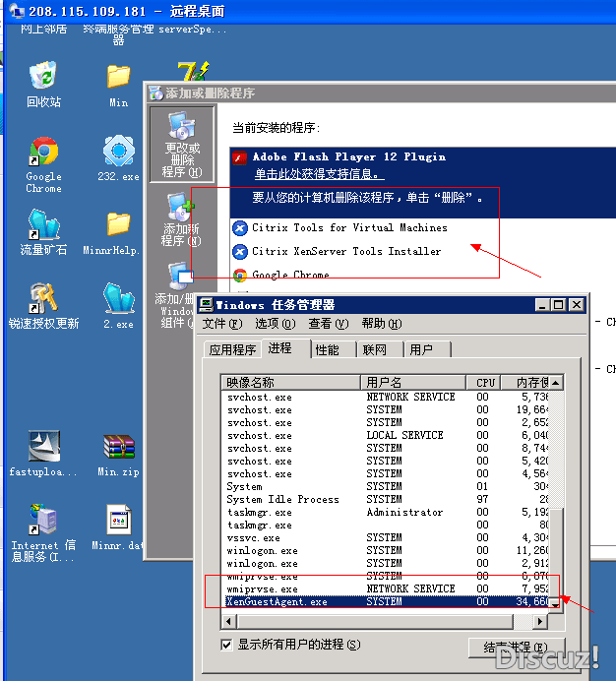Click Citrix Tools for Virtual Machines icon

(x=240, y=228)
